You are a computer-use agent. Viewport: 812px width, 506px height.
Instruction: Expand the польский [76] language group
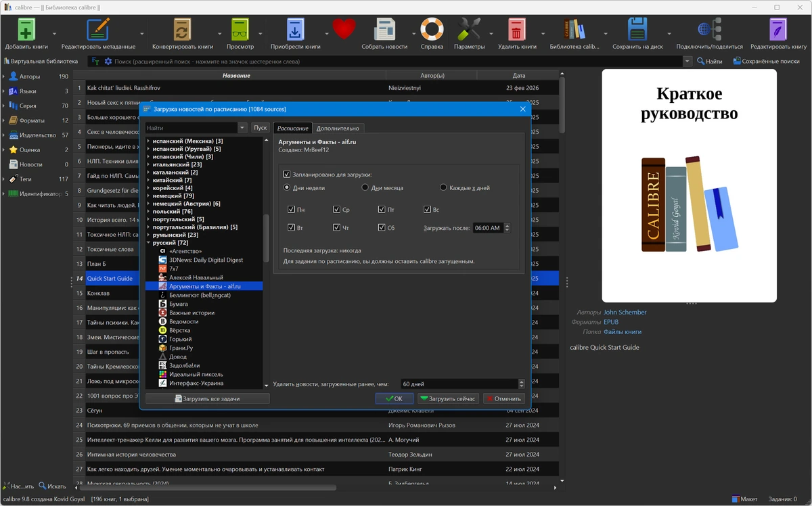click(148, 211)
